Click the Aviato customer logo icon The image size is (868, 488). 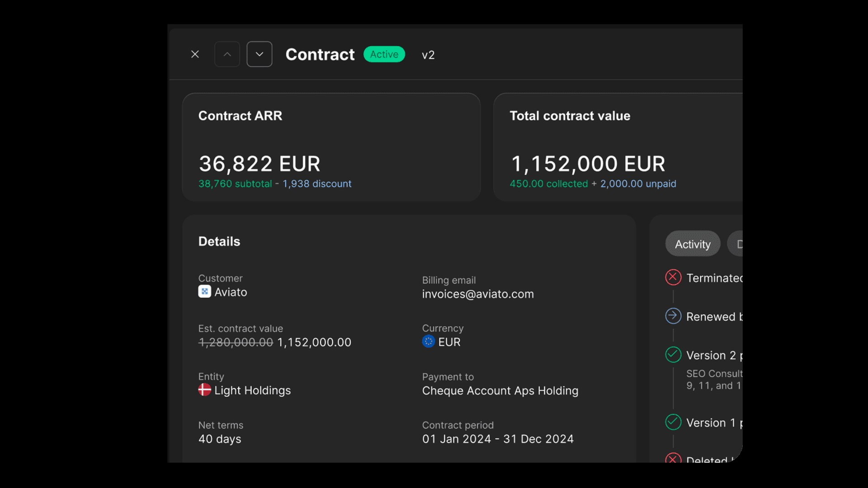tap(204, 292)
